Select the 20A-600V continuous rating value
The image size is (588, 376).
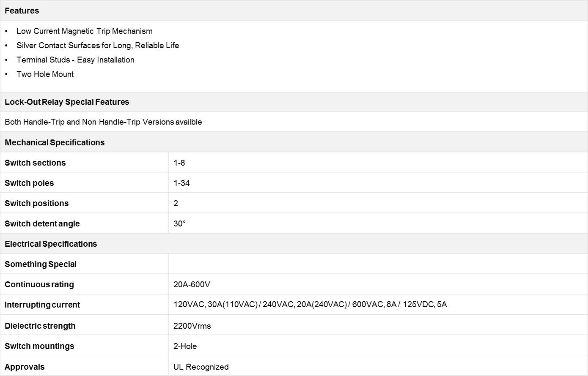(192, 285)
